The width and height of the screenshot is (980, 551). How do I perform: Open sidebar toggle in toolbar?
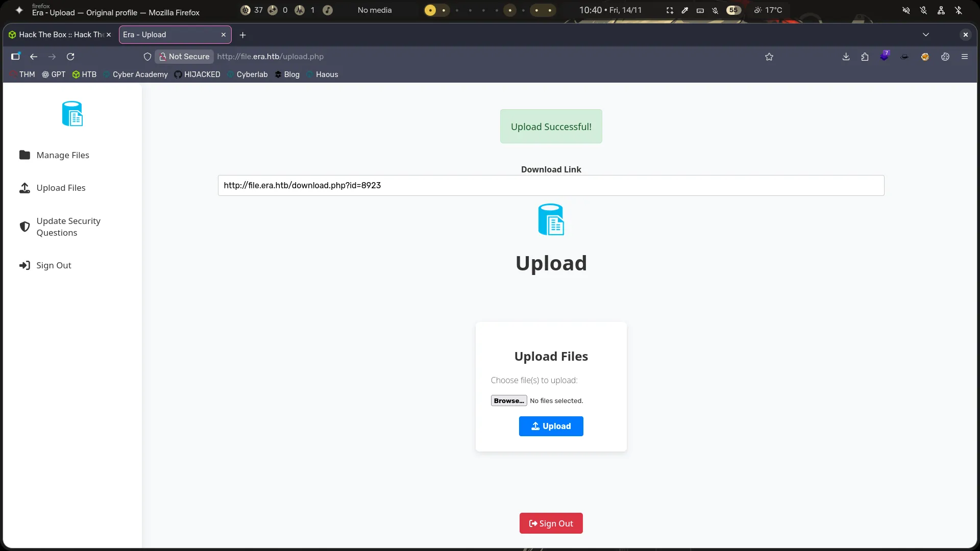pyautogui.click(x=15, y=57)
